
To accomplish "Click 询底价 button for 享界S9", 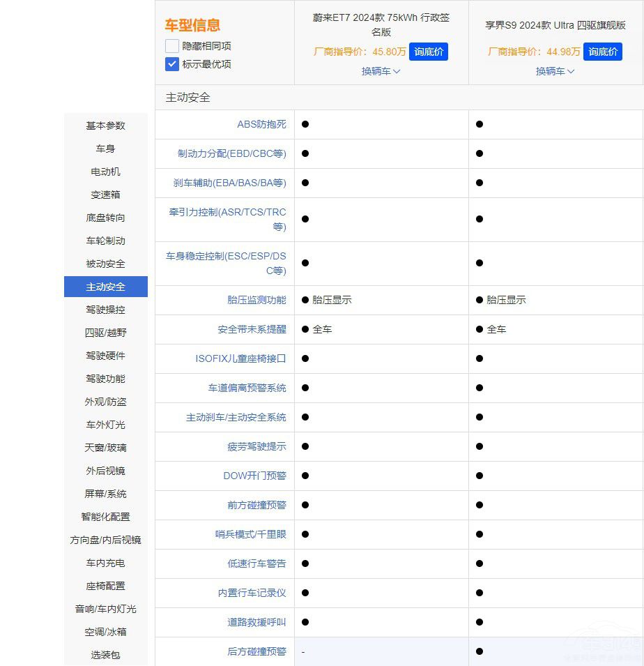I will pos(602,52).
